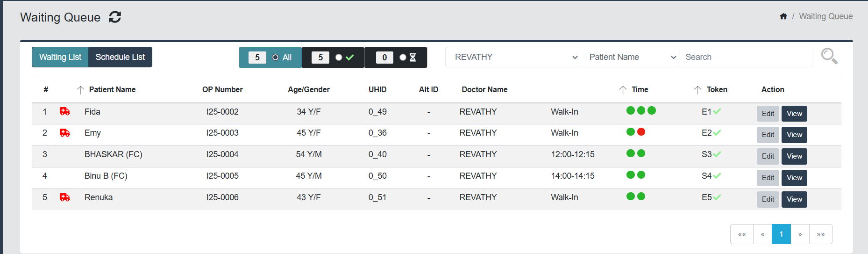The image size is (868, 254).
Task: Click the Search text field
Action: 745,57
